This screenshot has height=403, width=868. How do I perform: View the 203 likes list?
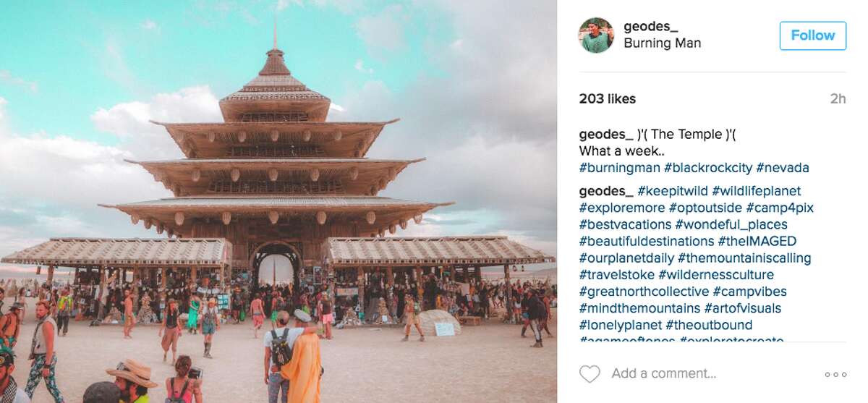pos(608,99)
